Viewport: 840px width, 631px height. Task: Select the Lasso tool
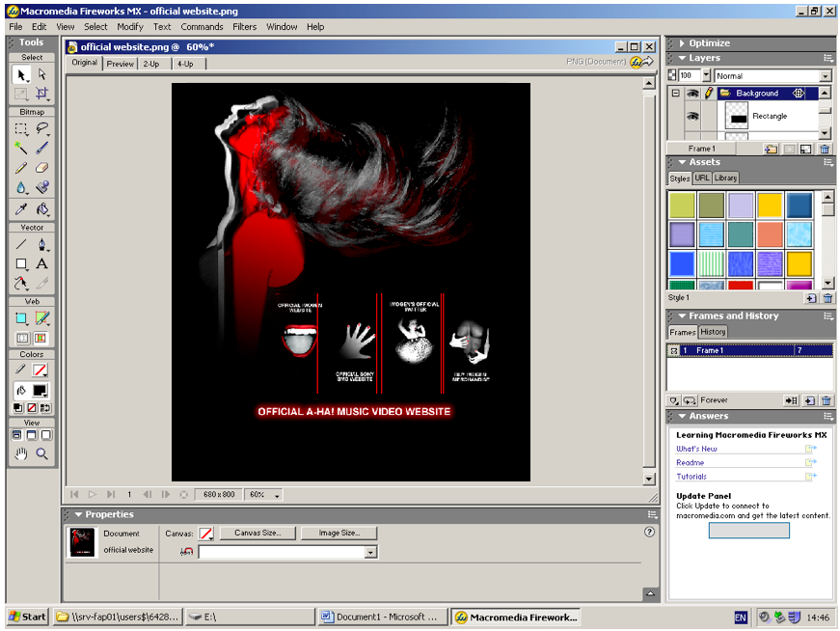[41, 128]
